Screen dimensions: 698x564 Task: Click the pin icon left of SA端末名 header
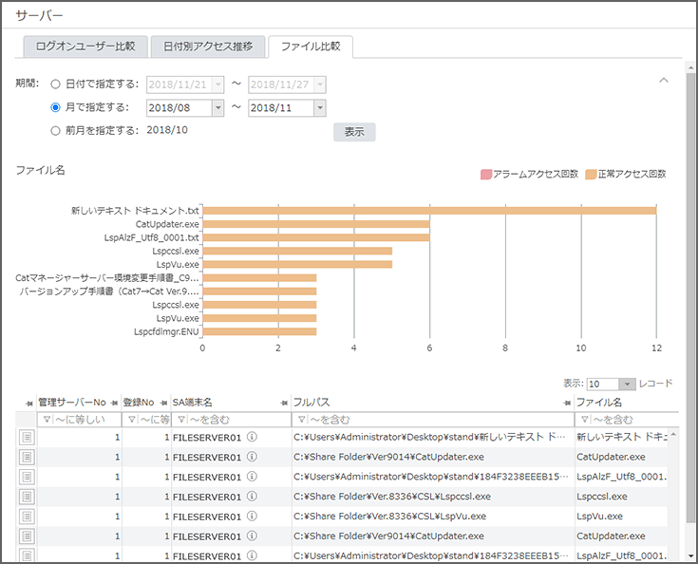pos(164,403)
